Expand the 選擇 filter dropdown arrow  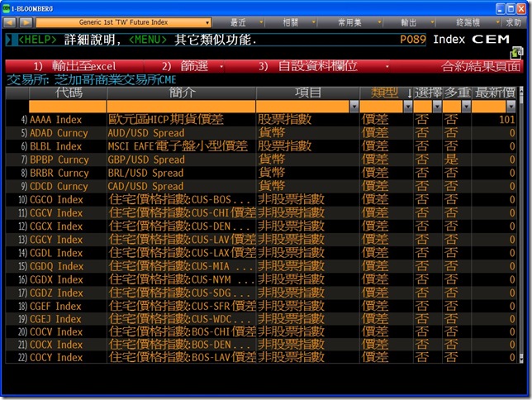pyautogui.click(x=437, y=107)
